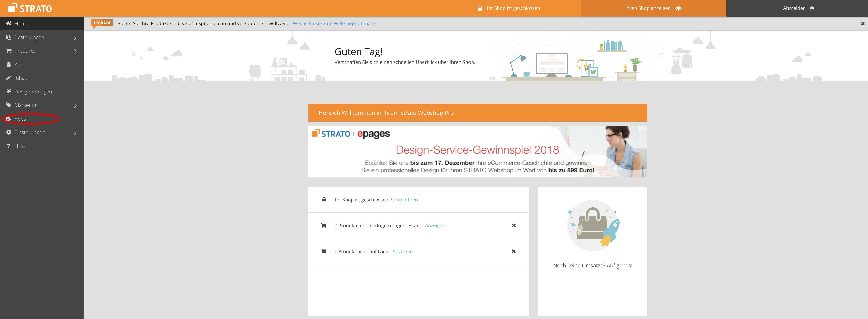Expand the Marketing submenu arrow

(75, 106)
